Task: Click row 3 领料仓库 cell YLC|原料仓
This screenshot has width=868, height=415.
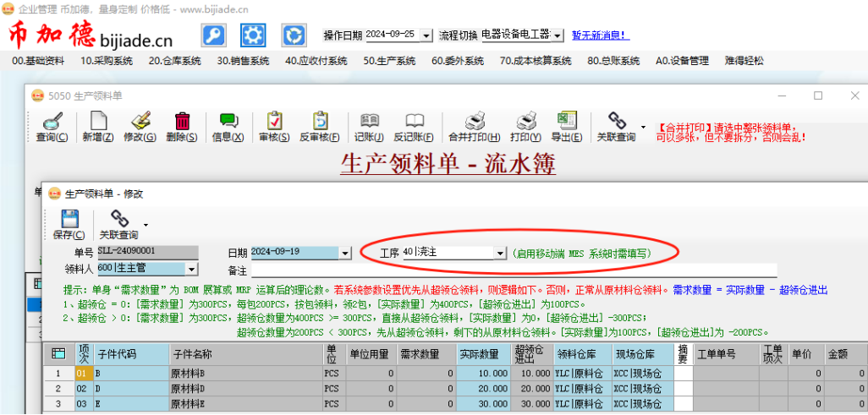Action: 582,405
